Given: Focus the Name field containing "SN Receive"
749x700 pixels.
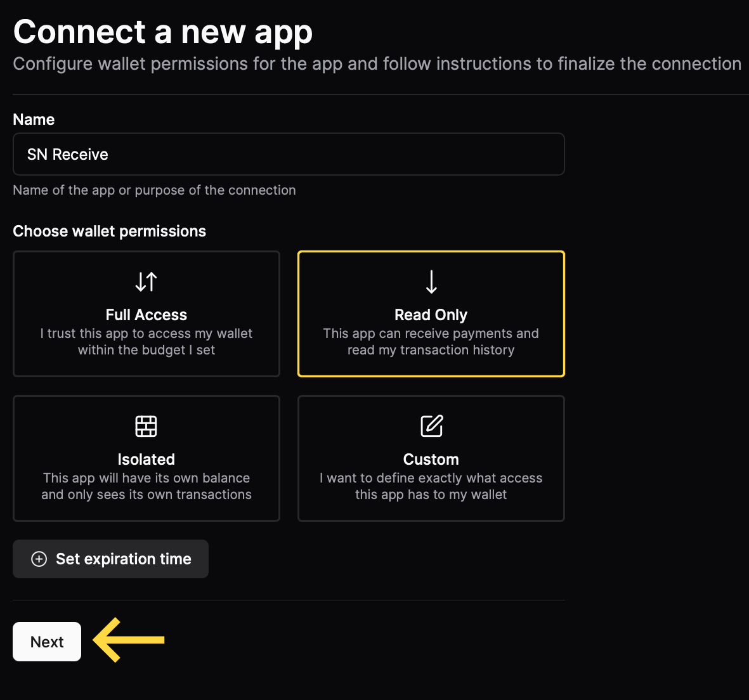Looking at the screenshot, I should 289,154.
